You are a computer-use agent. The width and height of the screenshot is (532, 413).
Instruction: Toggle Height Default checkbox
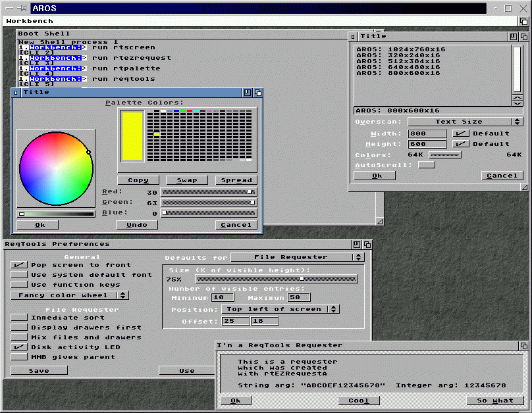461,144
